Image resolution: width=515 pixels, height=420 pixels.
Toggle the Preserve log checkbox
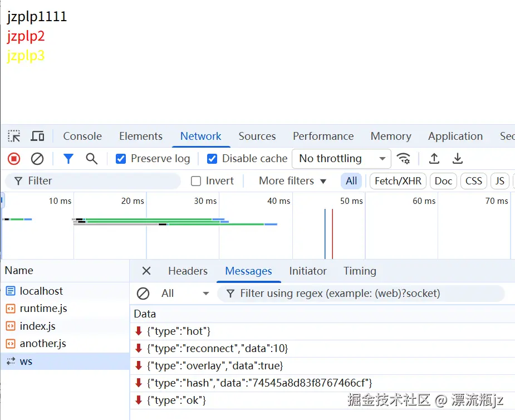point(121,159)
